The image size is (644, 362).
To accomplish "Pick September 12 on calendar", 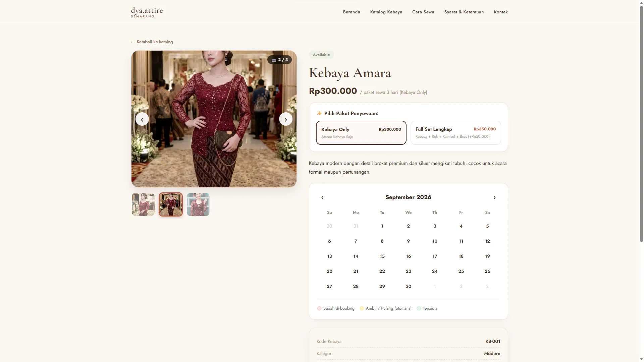I will click(x=487, y=241).
